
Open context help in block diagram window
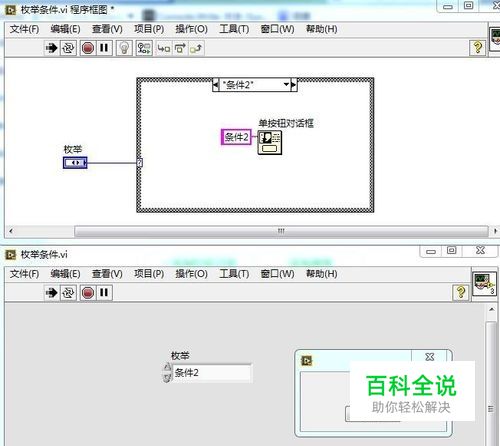478,48
